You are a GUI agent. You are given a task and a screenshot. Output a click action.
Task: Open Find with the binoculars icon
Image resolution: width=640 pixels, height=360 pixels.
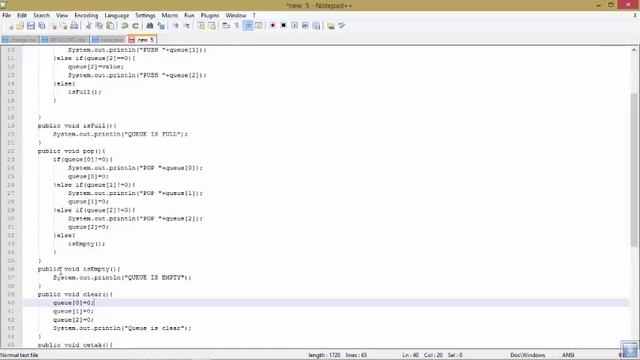pos(150,26)
